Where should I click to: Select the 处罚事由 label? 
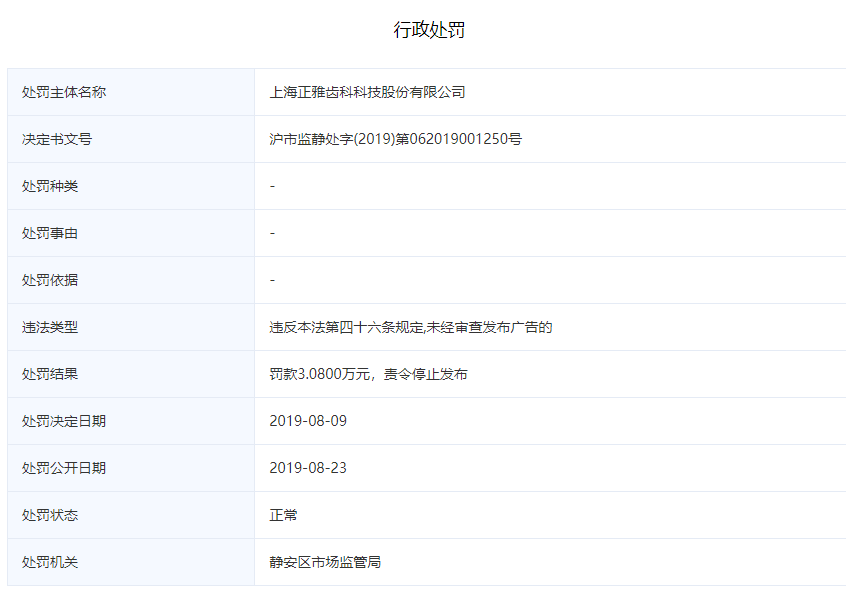(50, 233)
